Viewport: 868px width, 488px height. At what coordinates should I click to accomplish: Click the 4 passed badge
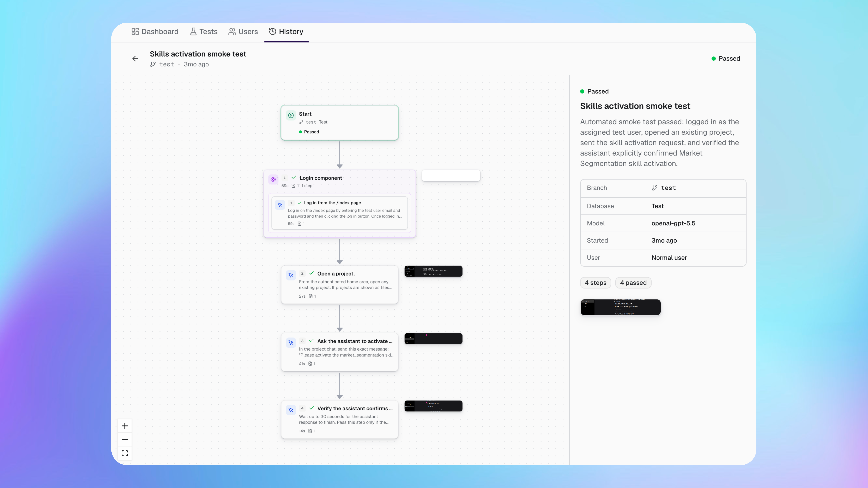[x=633, y=283]
